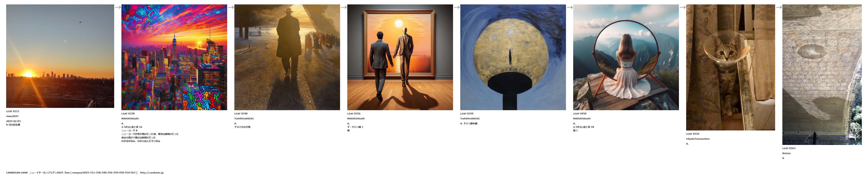868x177 pixels.
Task: Click arrow leading to LEAF 0359 painting
Action: pos(457,7)
